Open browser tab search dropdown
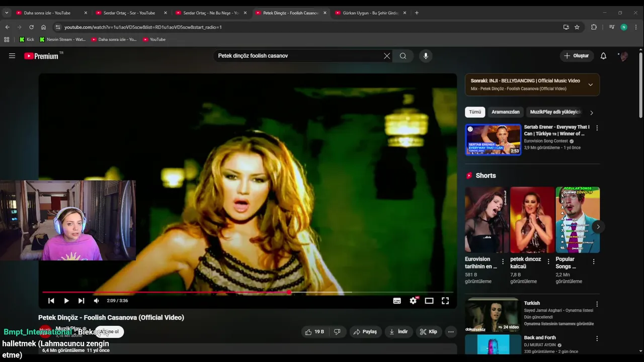This screenshot has width=644, height=362. point(7,13)
